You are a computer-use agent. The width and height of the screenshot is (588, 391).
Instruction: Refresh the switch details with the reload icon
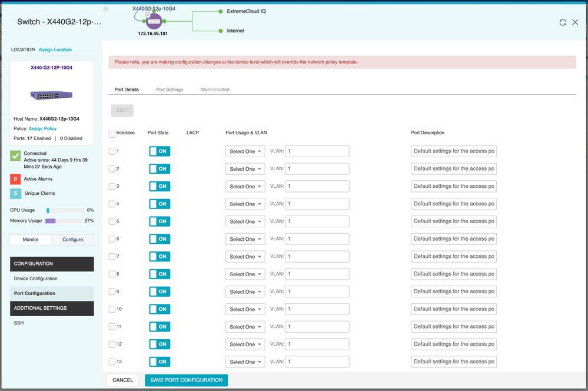(563, 22)
